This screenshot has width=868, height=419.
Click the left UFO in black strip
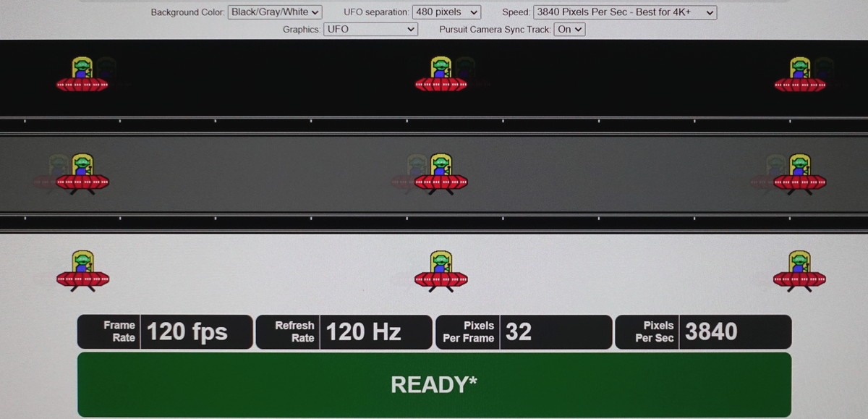82,75
